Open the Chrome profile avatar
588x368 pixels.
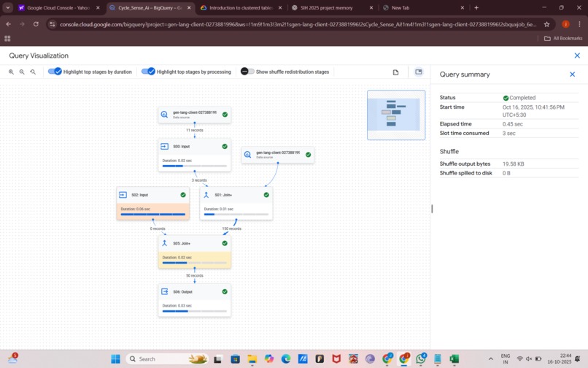tap(565, 24)
